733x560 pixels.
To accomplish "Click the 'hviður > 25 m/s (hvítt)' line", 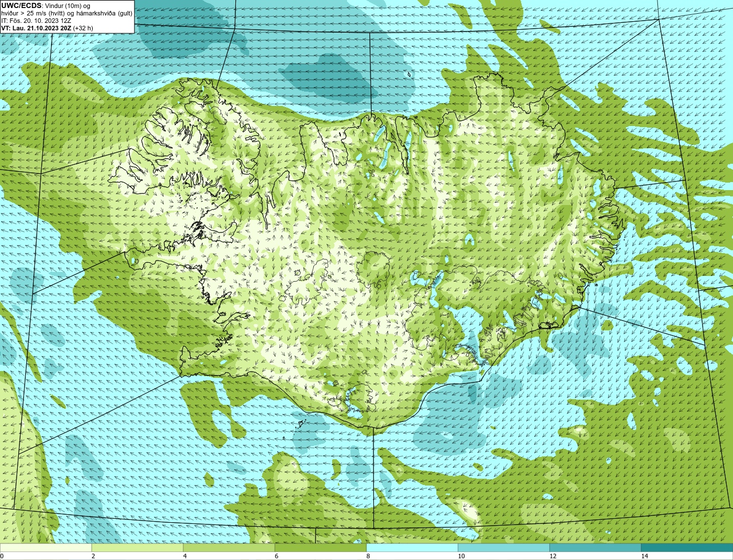I will (67, 13).
